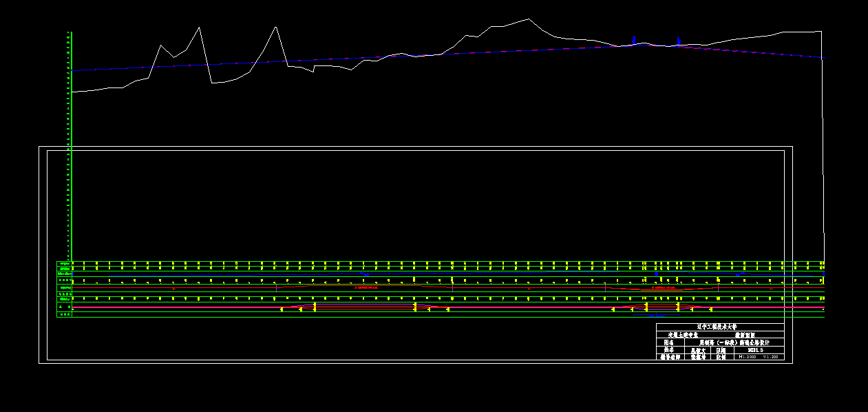Viewport: 868px width, 412px height.
Task: Select the 指导教师 label in the title block
Action: point(669,357)
